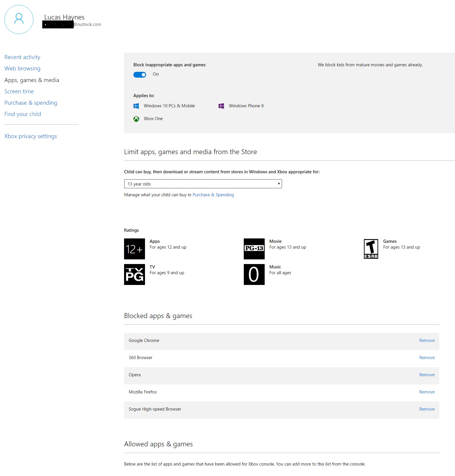Click 'For ages 12 and up' Apps text
The width and height of the screenshot is (455, 476).
(168, 247)
